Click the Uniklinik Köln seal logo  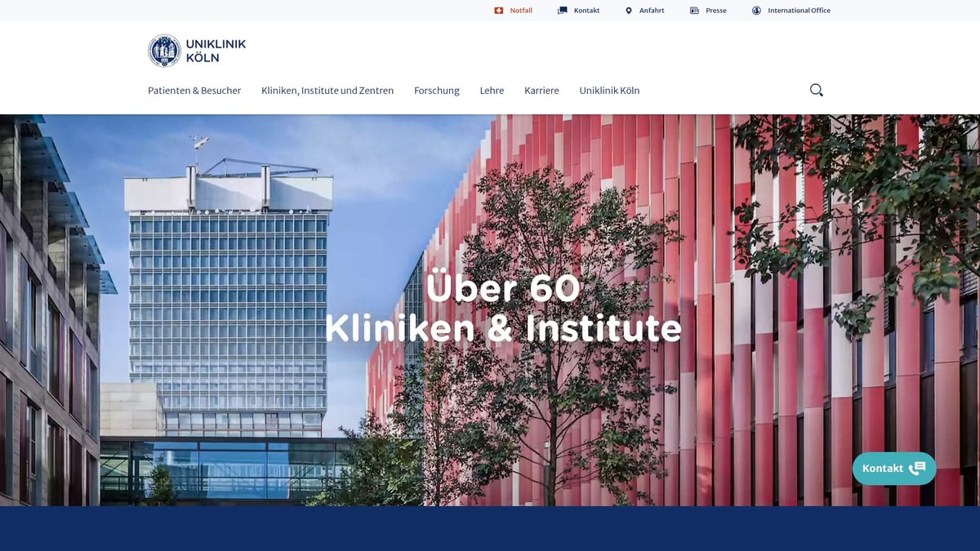tap(164, 50)
